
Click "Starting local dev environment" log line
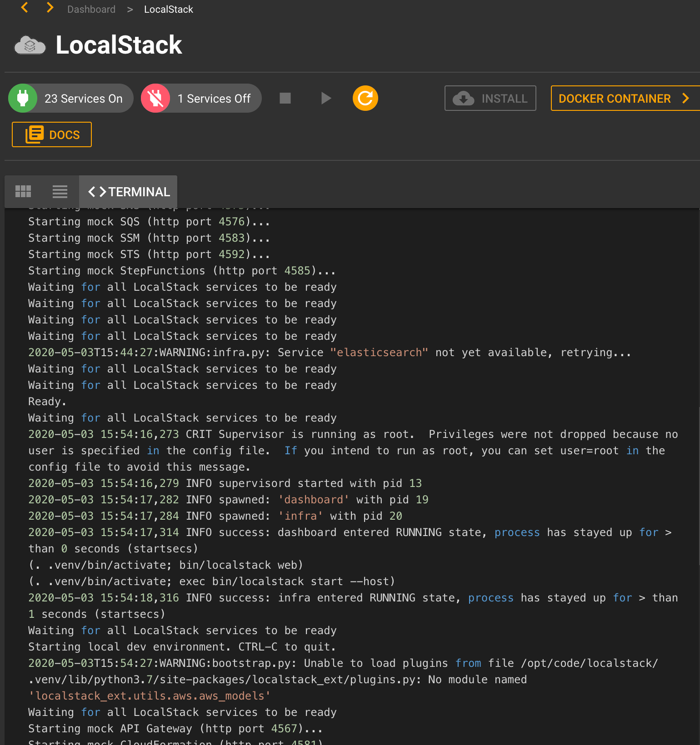tap(182, 647)
